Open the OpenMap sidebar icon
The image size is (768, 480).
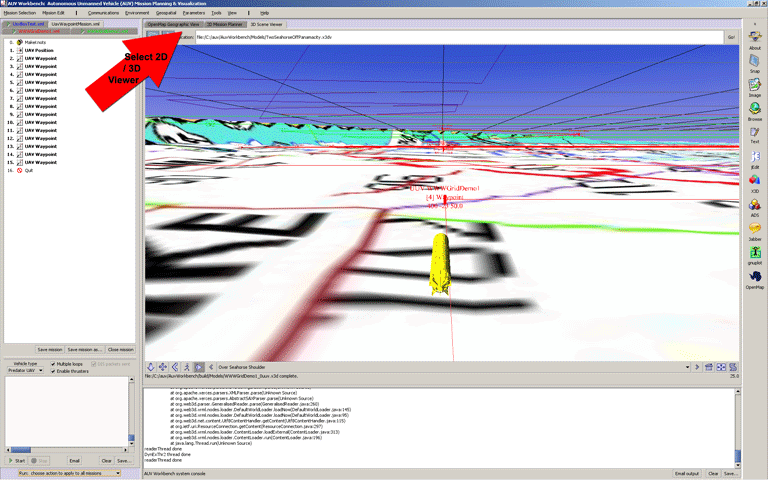coord(755,278)
